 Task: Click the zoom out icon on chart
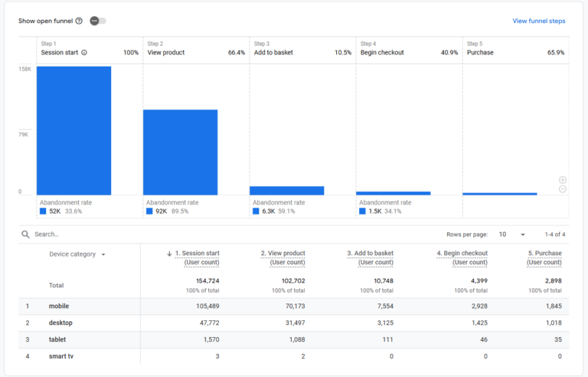pyautogui.click(x=563, y=188)
